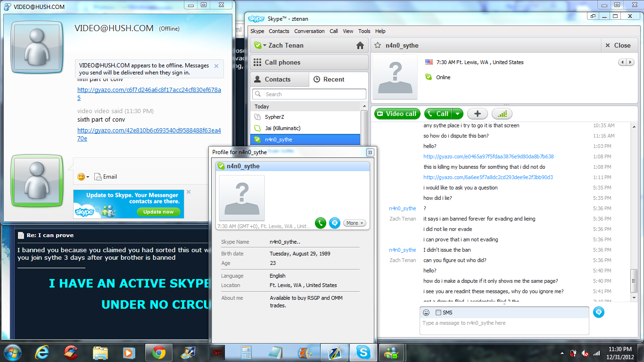Expand the Call button dropdown arrow

click(x=458, y=114)
